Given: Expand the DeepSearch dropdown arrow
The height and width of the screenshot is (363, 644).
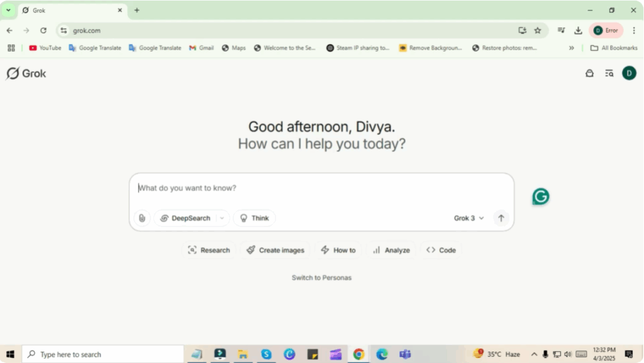Looking at the screenshot, I should pos(221,218).
